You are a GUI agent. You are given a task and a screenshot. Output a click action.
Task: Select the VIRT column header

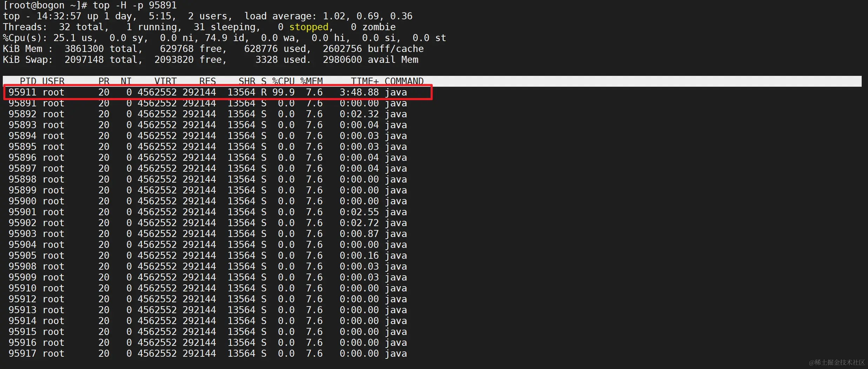point(166,81)
